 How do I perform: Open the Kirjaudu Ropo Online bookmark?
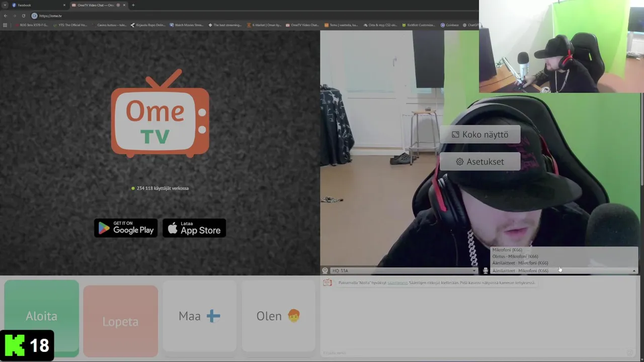[x=148, y=25]
